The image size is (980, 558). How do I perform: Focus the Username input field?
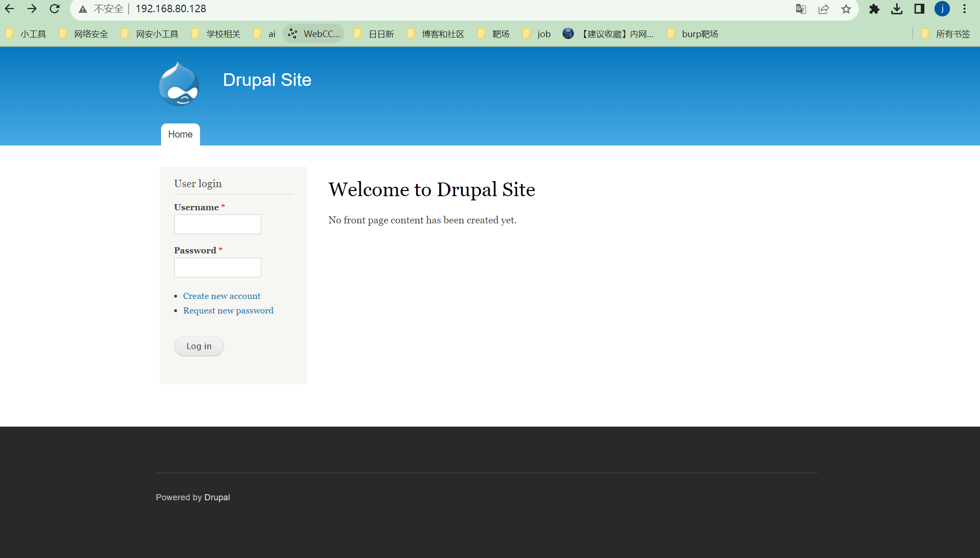217,224
